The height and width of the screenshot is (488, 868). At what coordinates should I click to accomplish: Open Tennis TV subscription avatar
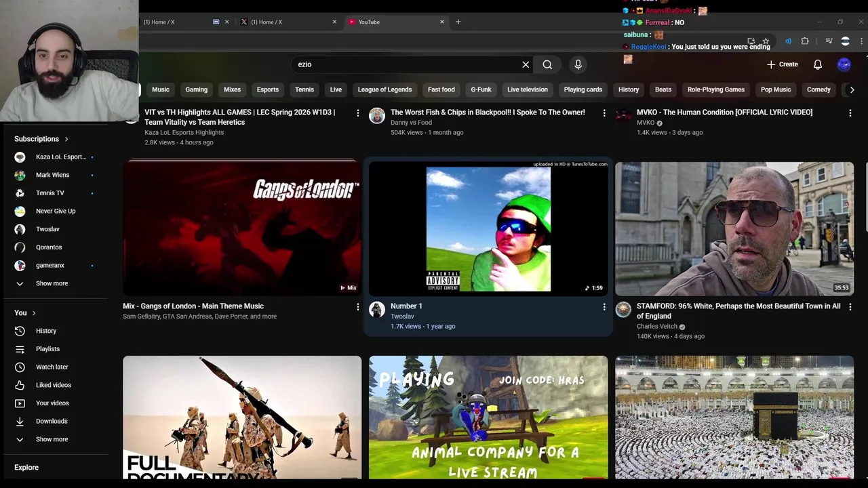(x=20, y=193)
